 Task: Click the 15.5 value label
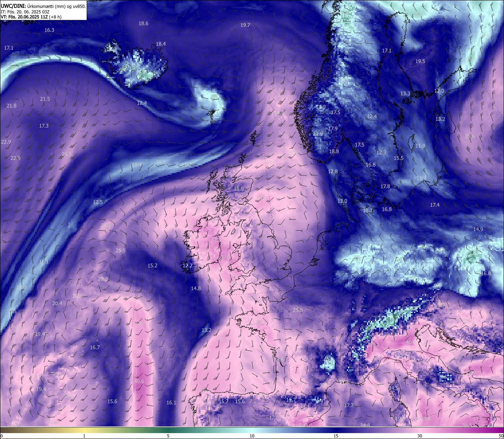[x=398, y=158]
